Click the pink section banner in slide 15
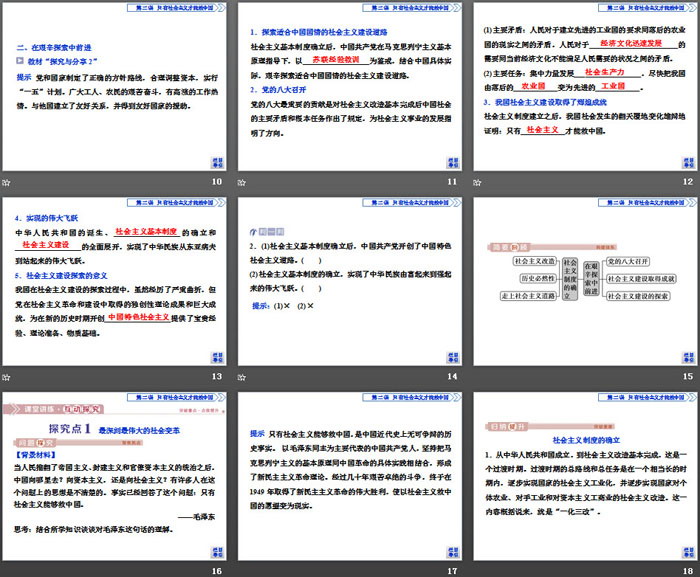 [x=552, y=247]
